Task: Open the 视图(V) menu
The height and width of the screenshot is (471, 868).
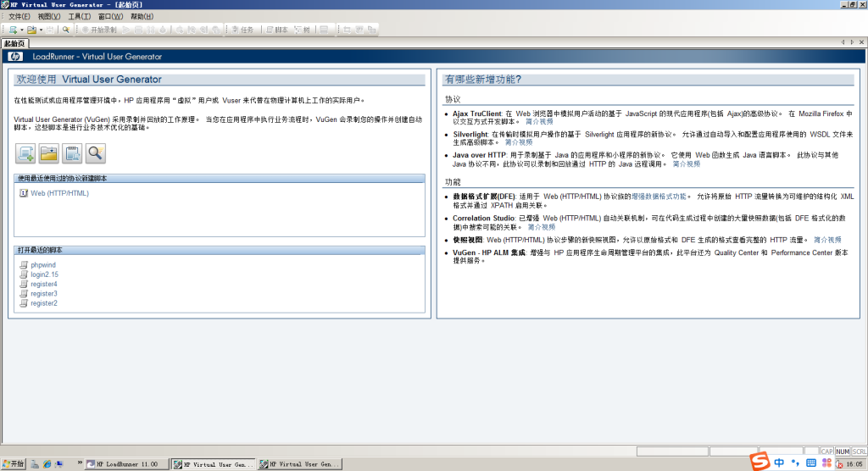Action: (49, 17)
